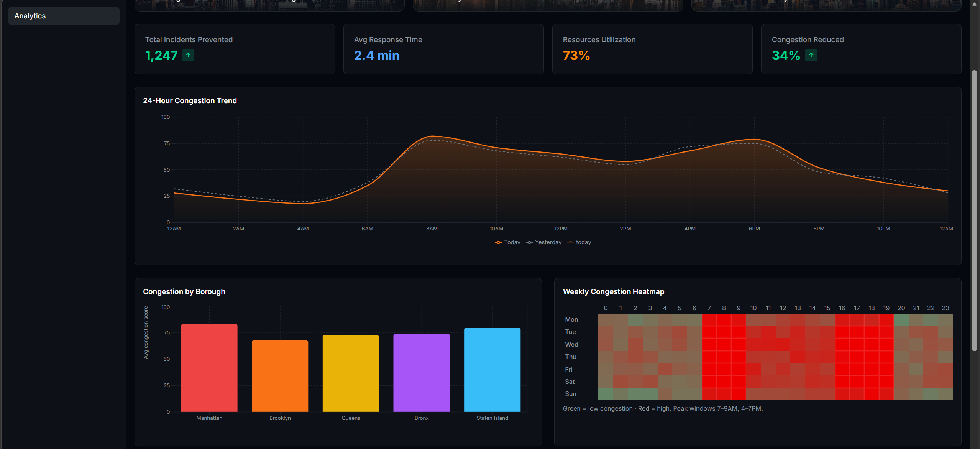Viewport: 980px width, 449px height.
Task: Select the orange Brooklyn bar
Action: point(280,376)
